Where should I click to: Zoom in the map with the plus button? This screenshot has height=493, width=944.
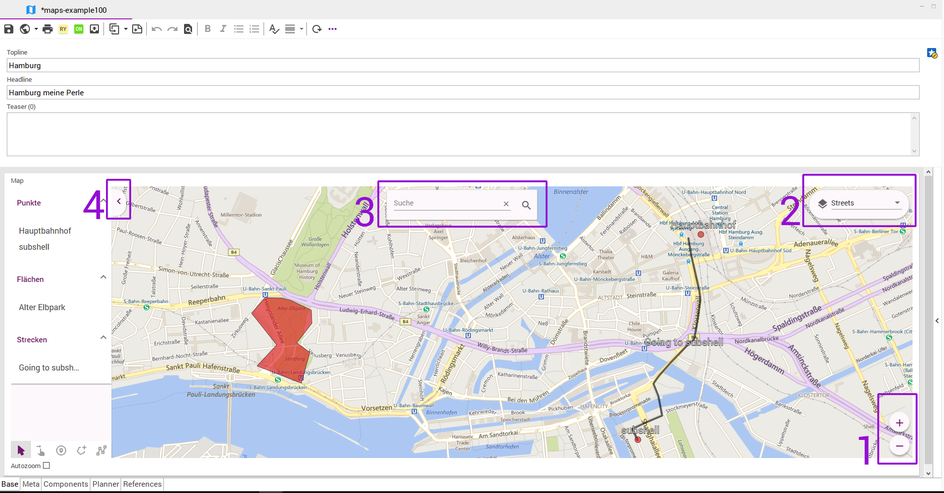(899, 423)
